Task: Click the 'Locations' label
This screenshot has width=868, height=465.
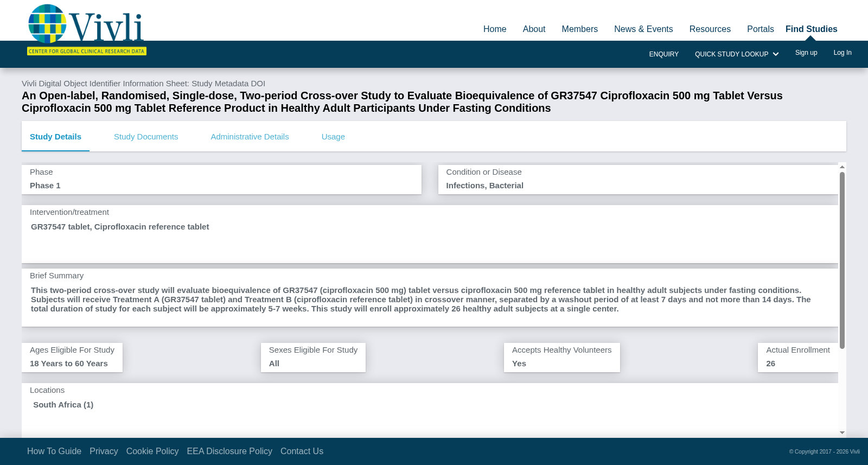Action: [x=47, y=390]
